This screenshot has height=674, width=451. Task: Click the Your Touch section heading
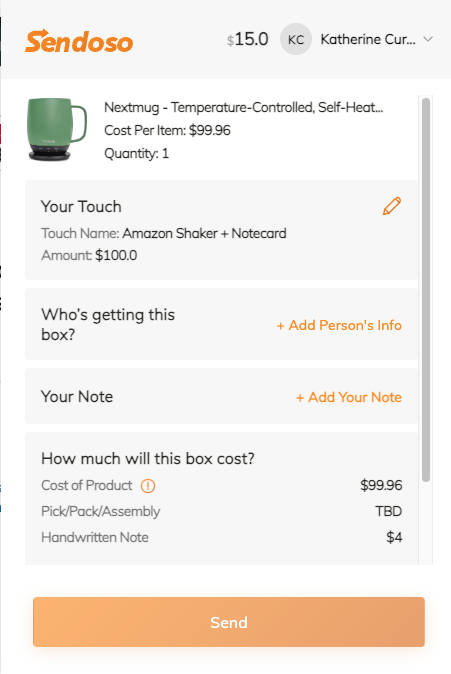81,207
